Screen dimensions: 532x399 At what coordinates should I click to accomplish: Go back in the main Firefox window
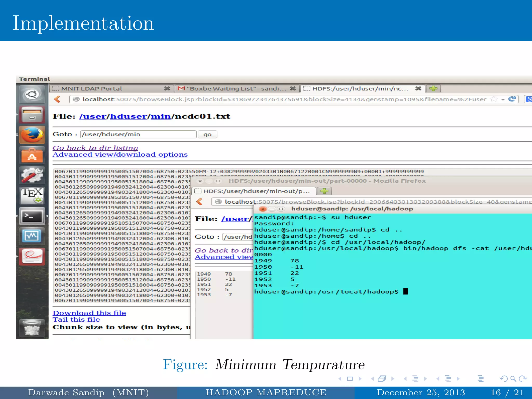(57, 99)
